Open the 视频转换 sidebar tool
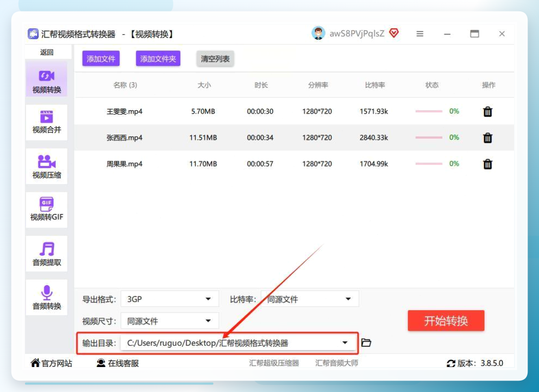Image resolution: width=539 pixels, height=392 pixels. (x=46, y=80)
